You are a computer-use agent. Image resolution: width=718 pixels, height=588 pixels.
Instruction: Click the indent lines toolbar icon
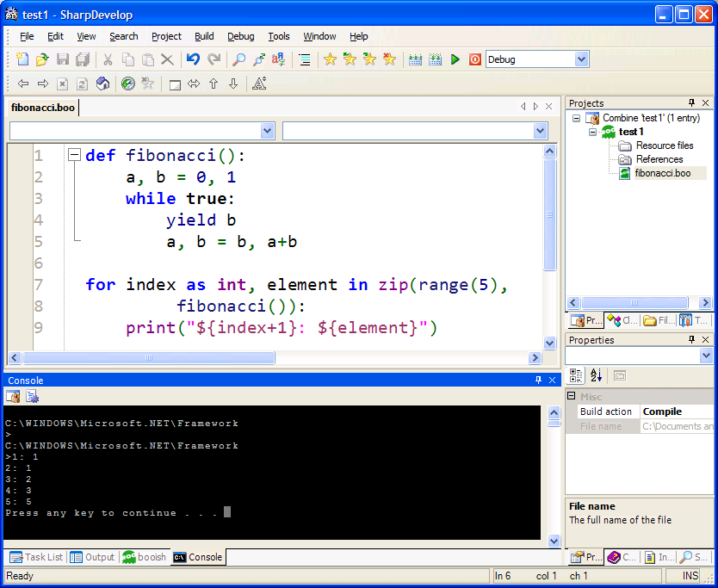pos(305,59)
